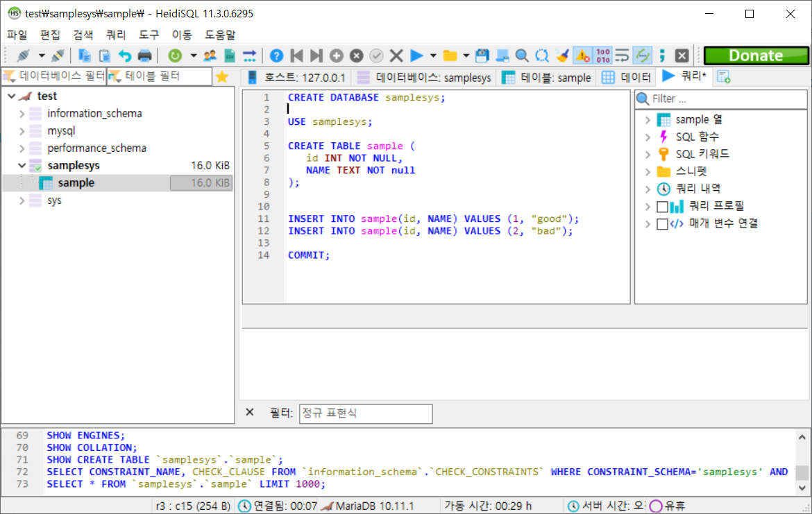The width and height of the screenshot is (812, 514).
Task: Click the CSV import file icon
Action: click(230, 55)
